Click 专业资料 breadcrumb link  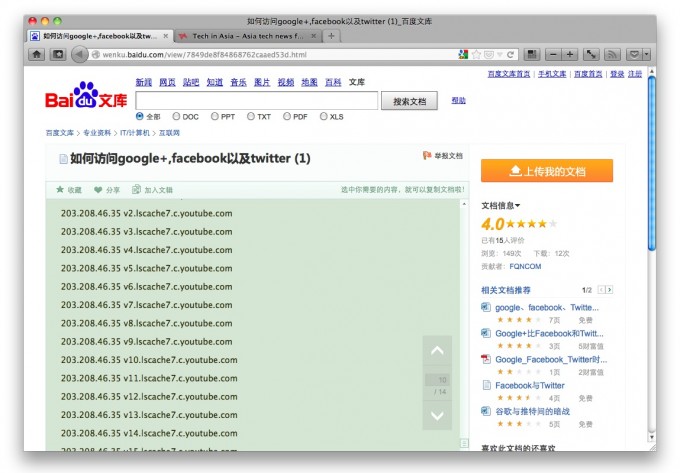[x=97, y=133]
